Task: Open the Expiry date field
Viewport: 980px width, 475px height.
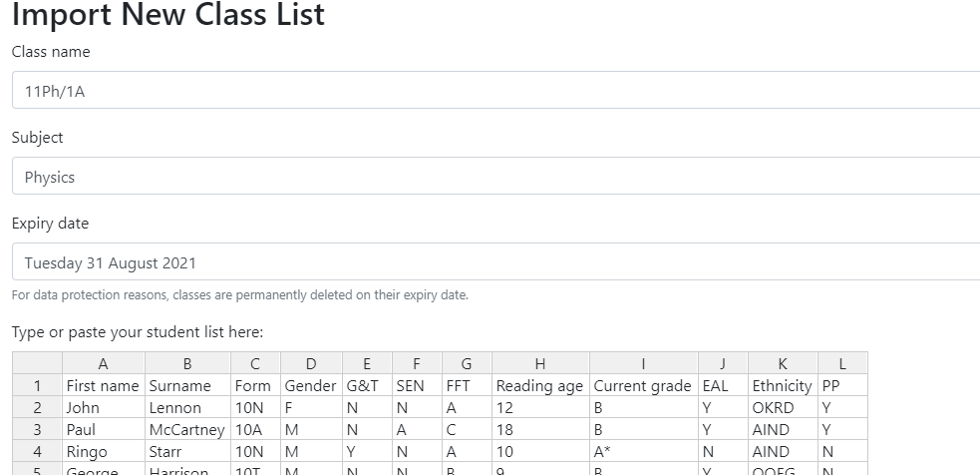Action: [495, 262]
